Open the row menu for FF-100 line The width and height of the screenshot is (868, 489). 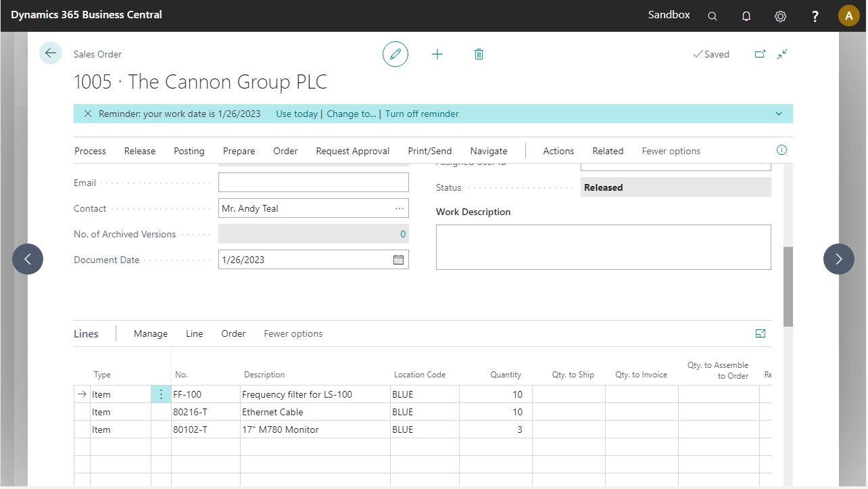pos(161,394)
